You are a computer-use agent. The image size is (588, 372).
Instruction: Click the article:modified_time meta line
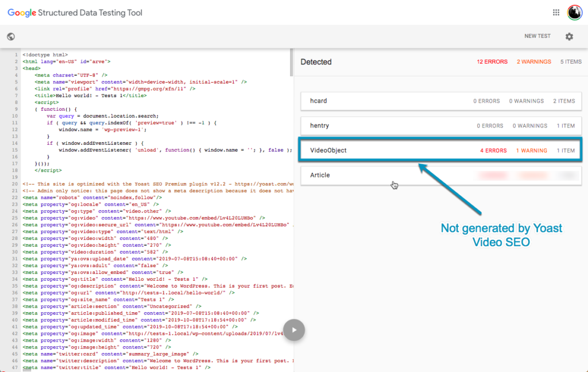click(139, 320)
